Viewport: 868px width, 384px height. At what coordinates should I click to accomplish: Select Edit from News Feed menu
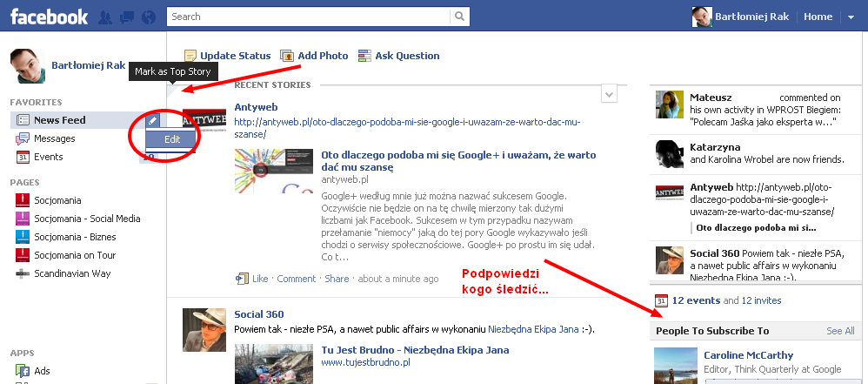[x=172, y=139]
